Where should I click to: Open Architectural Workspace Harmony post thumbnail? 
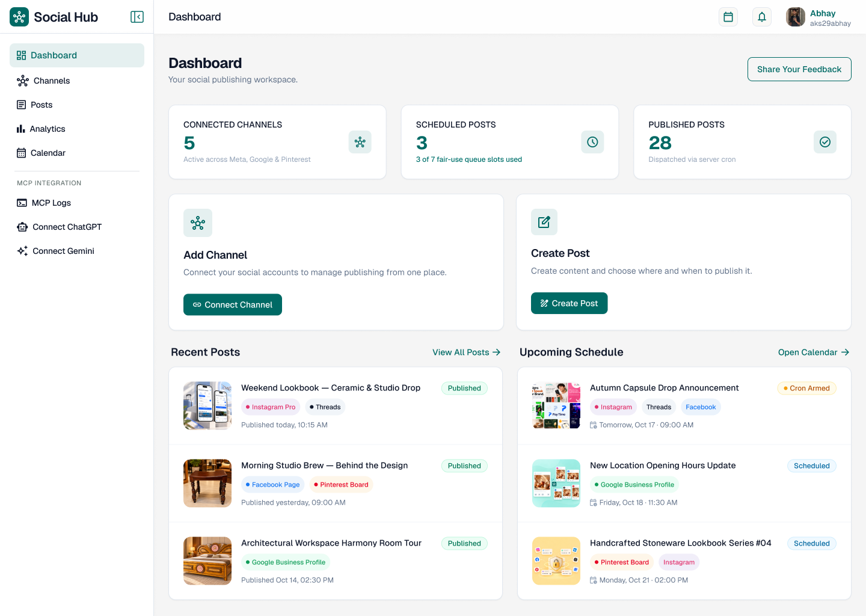click(x=207, y=561)
